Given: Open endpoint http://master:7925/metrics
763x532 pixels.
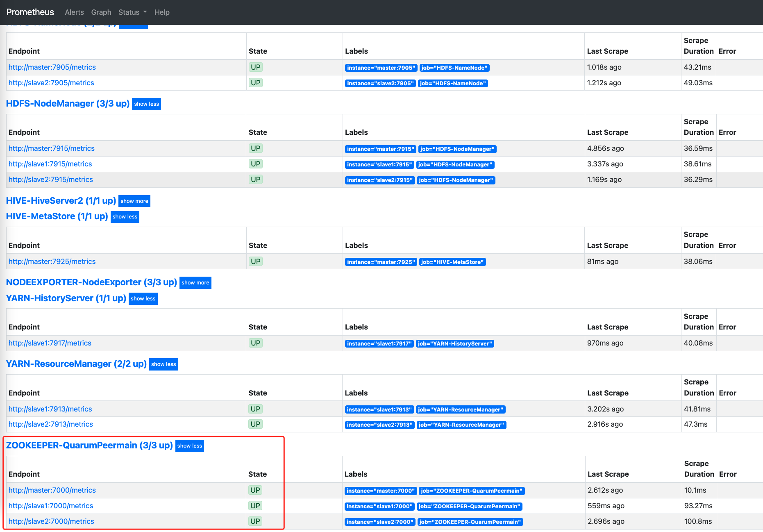Looking at the screenshot, I should 52,261.
